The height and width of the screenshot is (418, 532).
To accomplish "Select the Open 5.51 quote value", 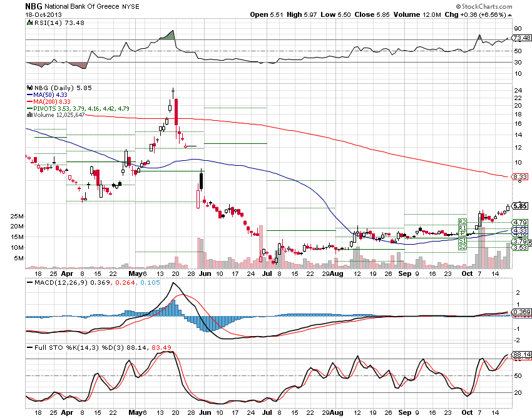I will tap(267, 14).
